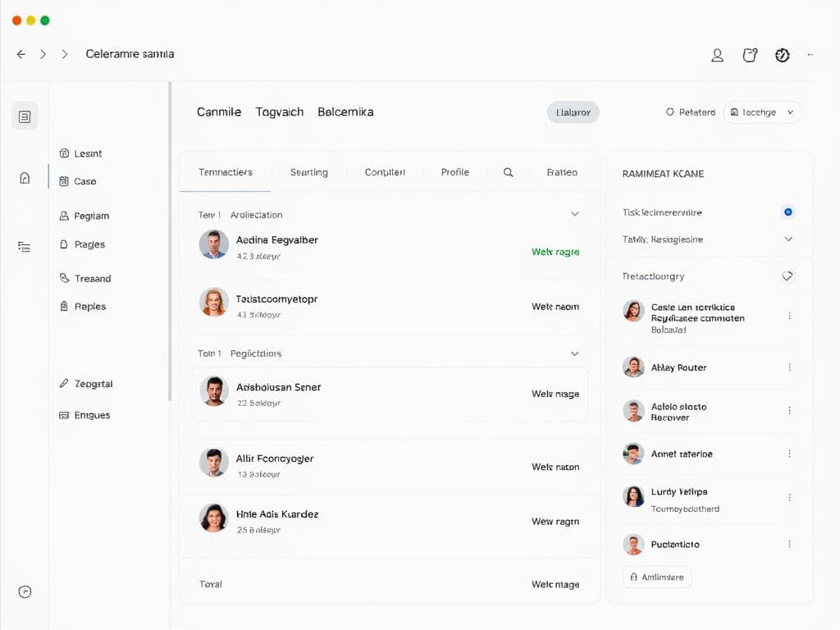The width and height of the screenshot is (840, 630).
Task: Select contact Puclanticto
Action: pos(675,545)
